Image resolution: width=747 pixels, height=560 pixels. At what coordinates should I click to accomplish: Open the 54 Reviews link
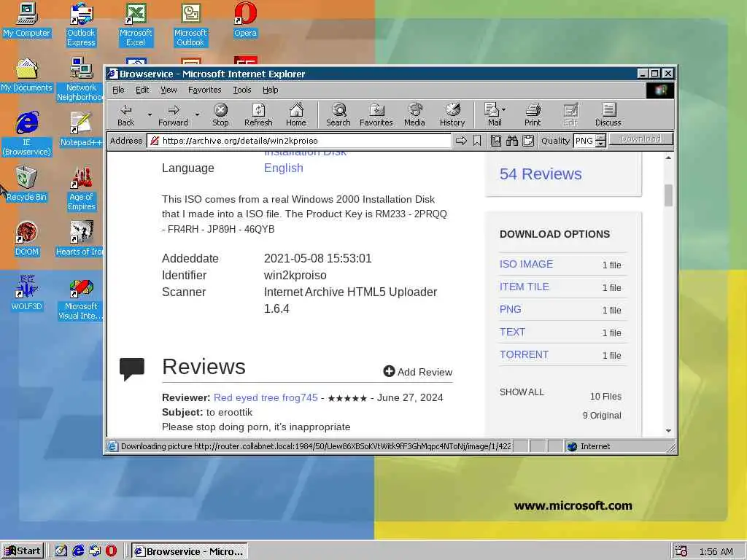point(541,174)
